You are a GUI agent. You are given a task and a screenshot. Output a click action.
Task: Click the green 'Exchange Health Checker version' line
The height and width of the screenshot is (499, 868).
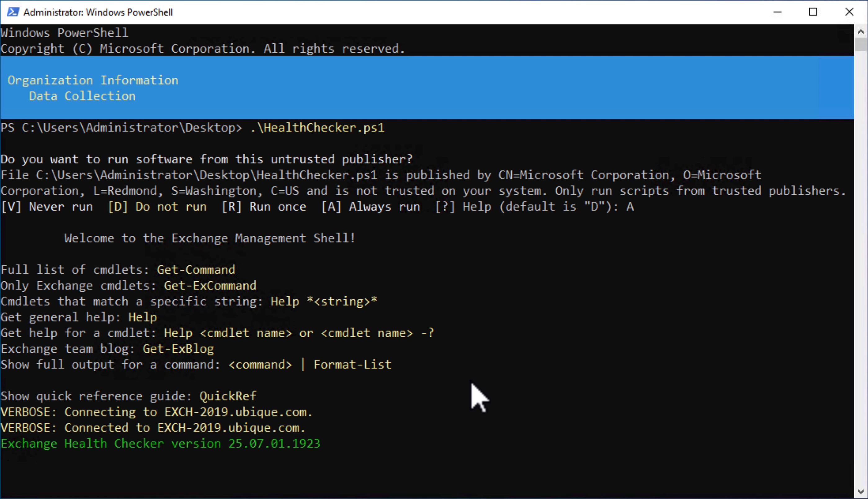tap(160, 444)
